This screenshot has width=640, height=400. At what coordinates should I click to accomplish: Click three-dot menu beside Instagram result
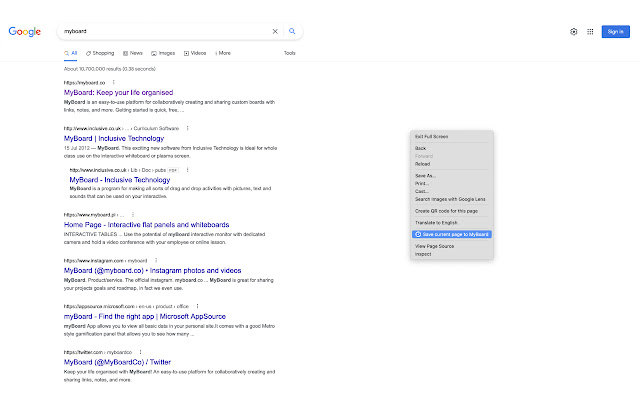pos(156,260)
